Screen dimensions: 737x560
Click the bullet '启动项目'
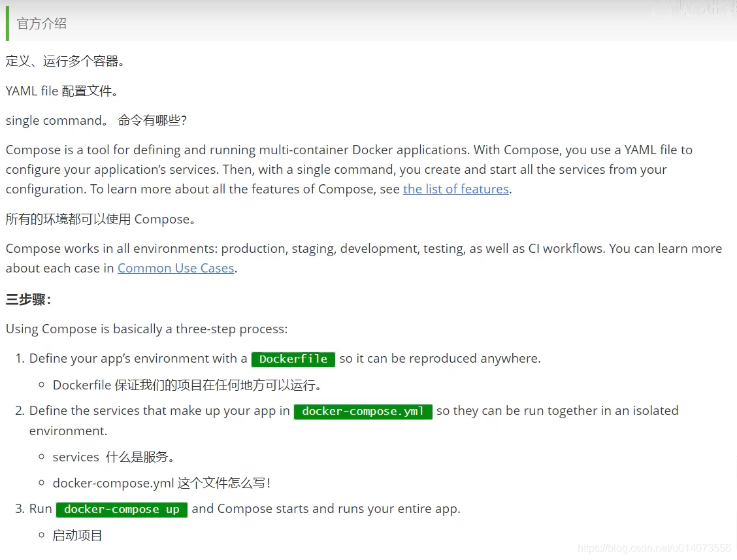point(78,536)
